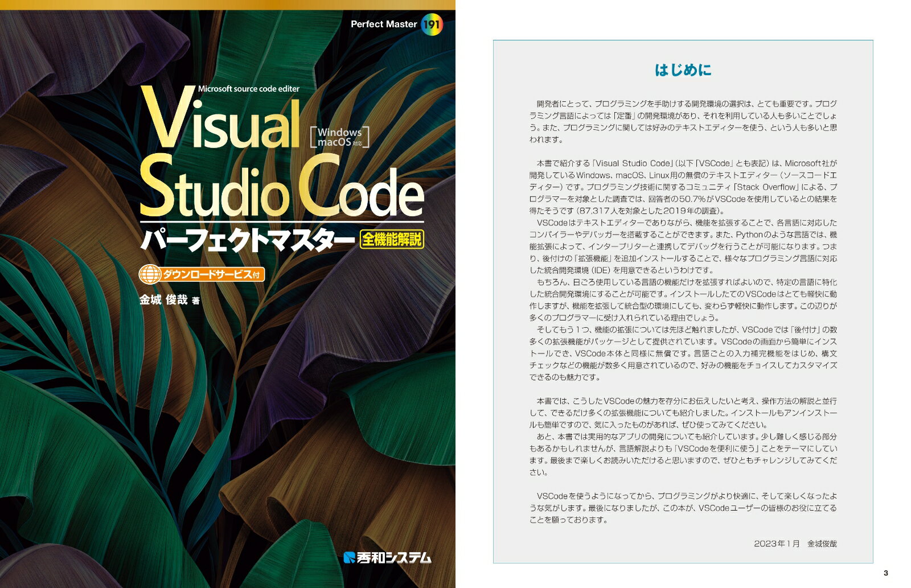The image size is (911, 588).
Task: Click the white パーフェクトマスター heading
Action: (247, 240)
